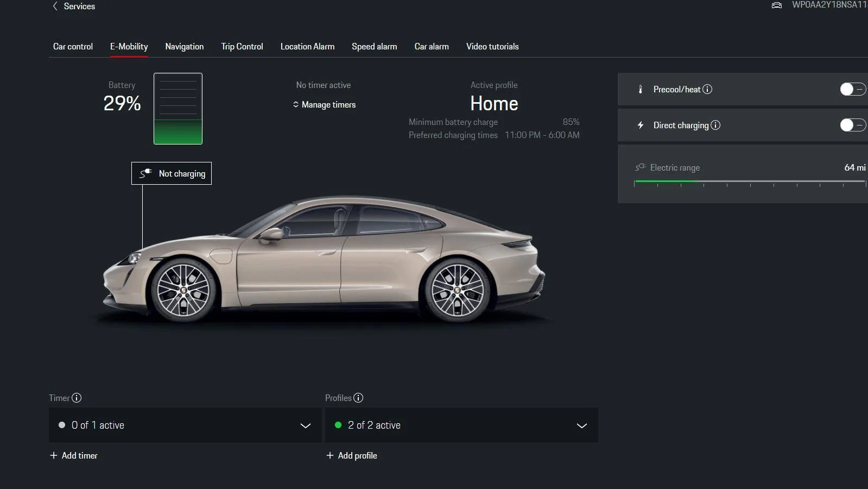868x489 pixels.
Task: Click the green status dot for profiles
Action: click(338, 425)
